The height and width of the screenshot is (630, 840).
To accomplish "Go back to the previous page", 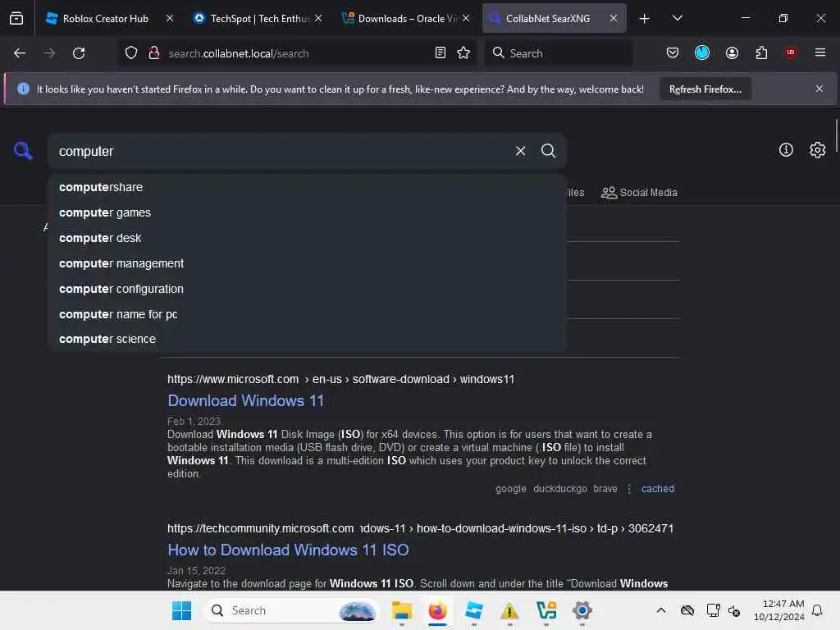I will pos(20,53).
